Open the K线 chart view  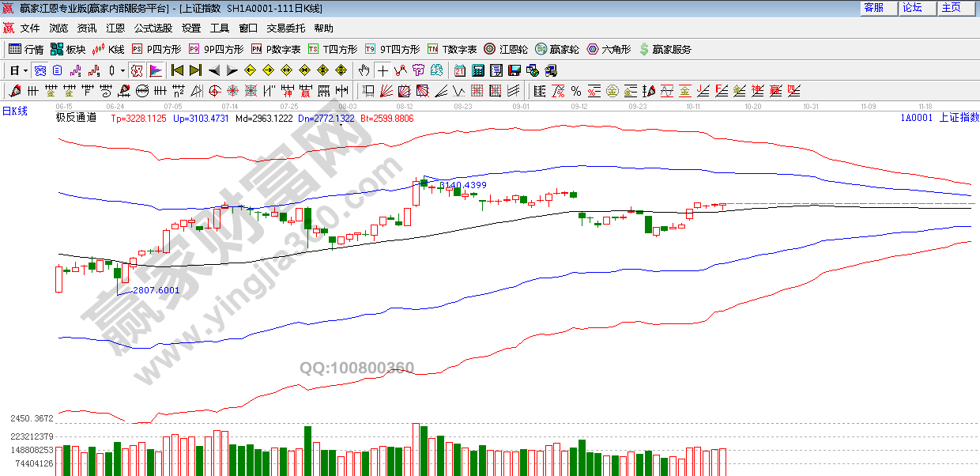108,49
